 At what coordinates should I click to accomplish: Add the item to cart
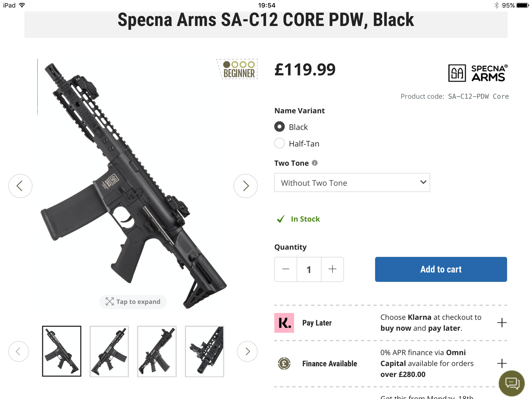[x=441, y=269]
